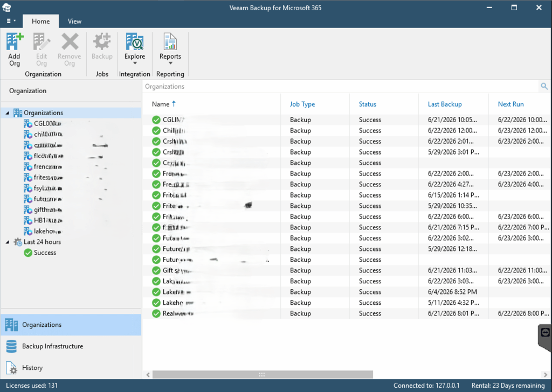Select the Gift job row name
The width and height of the screenshot is (552, 392).
(x=177, y=270)
